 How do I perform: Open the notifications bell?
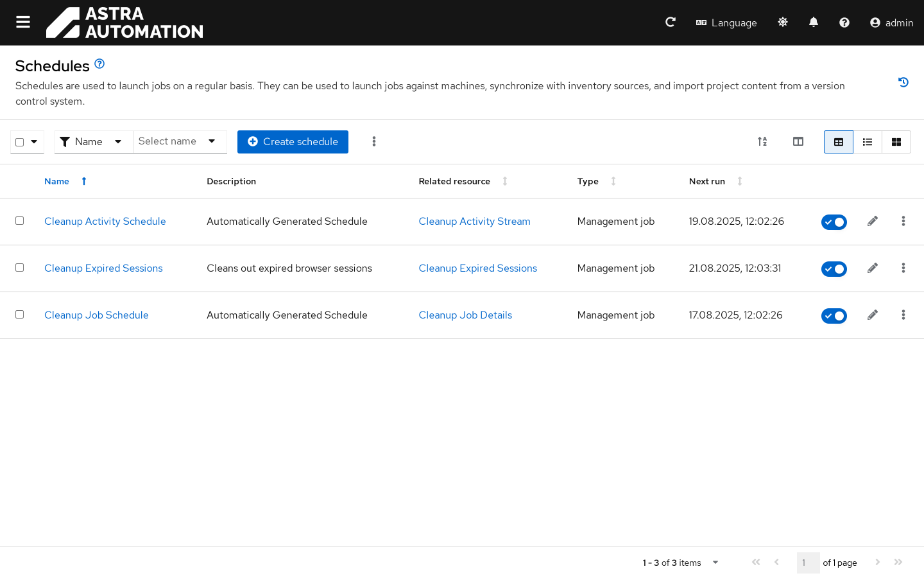[814, 22]
